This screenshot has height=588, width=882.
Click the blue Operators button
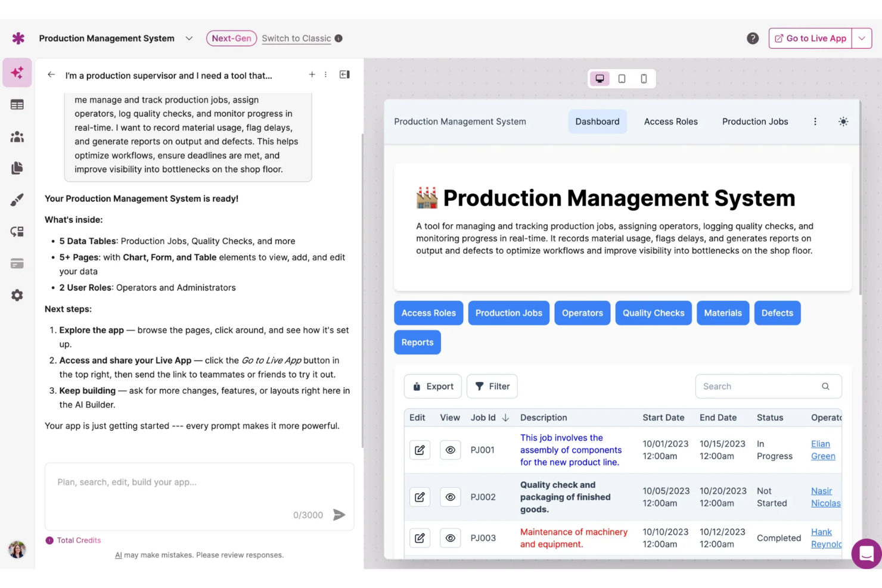point(582,313)
